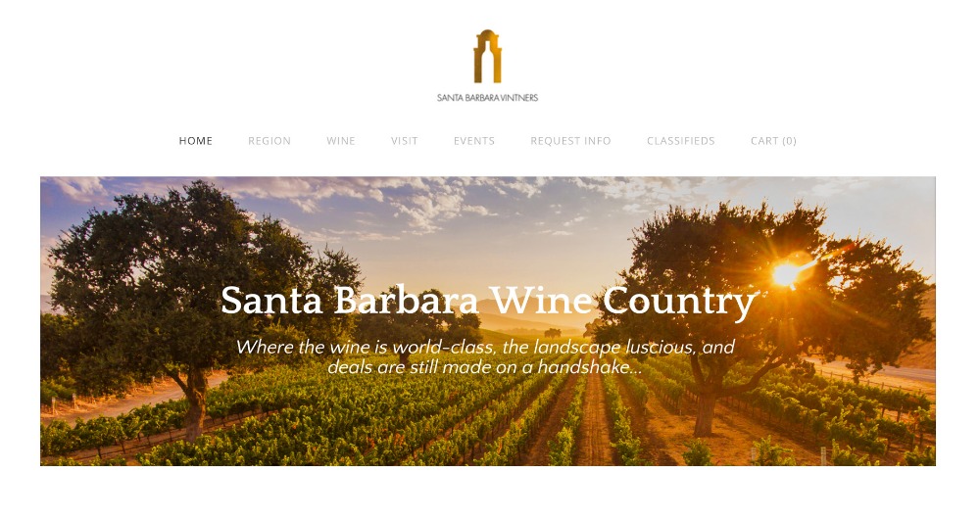The width and height of the screenshot is (980, 520).
Task: Open the Events page link
Action: 474,141
